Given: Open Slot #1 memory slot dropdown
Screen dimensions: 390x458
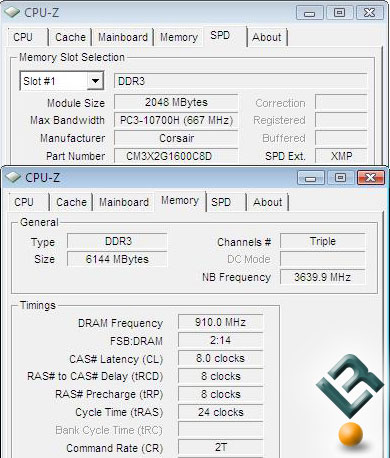Looking at the screenshot, I should click(x=95, y=81).
